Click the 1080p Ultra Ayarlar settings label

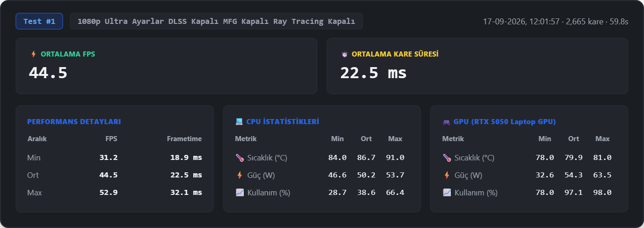[x=216, y=21]
